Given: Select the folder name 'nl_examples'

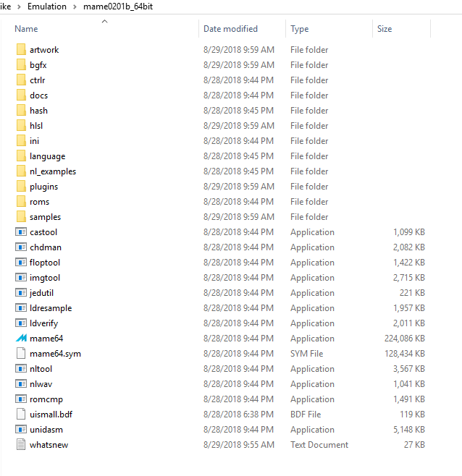Looking at the screenshot, I should (x=53, y=171).
